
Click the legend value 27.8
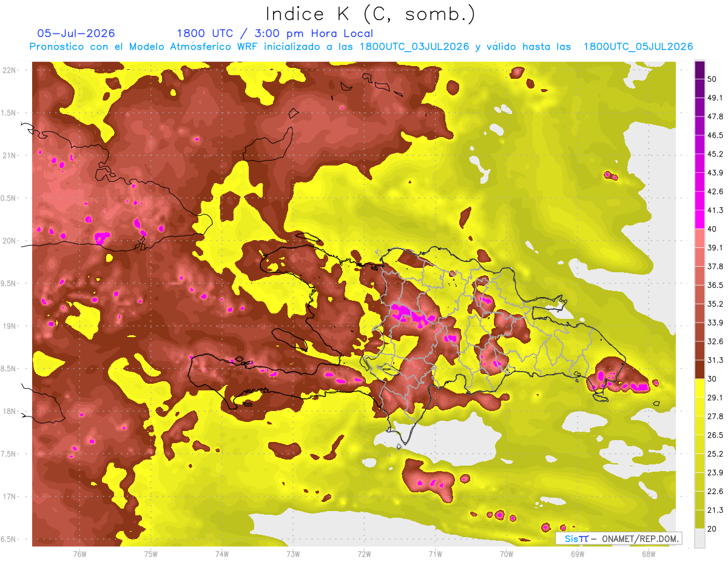tap(715, 416)
